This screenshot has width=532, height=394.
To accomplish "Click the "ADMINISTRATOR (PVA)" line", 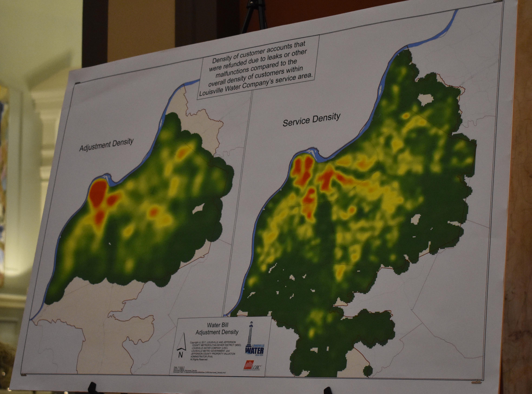I will [x=202, y=357].
